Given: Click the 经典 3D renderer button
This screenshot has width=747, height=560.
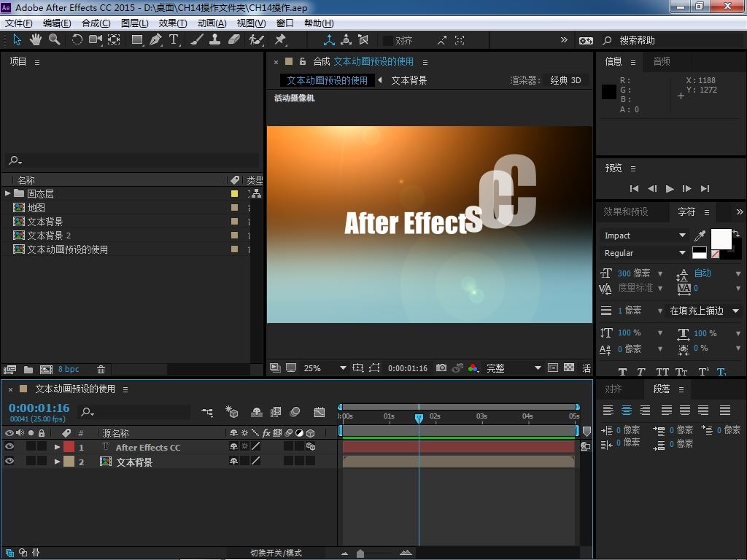Looking at the screenshot, I should pyautogui.click(x=565, y=80).
